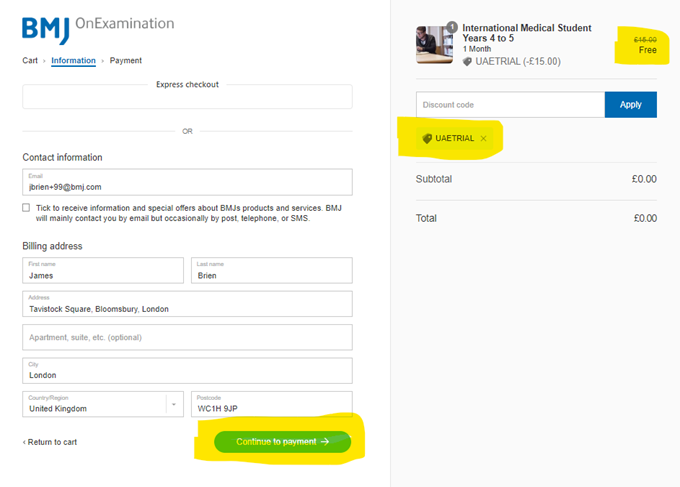Click the quantity badge on product image

point(452,27)
